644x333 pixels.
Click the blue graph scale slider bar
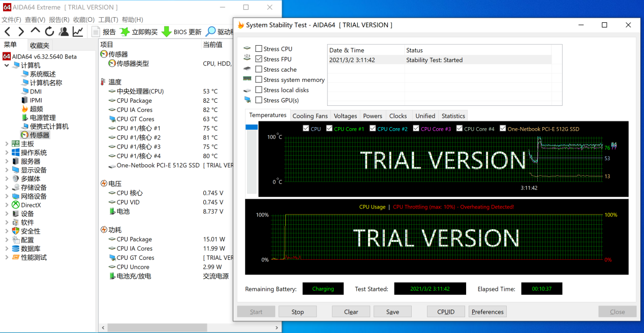(x=252, y=127)
